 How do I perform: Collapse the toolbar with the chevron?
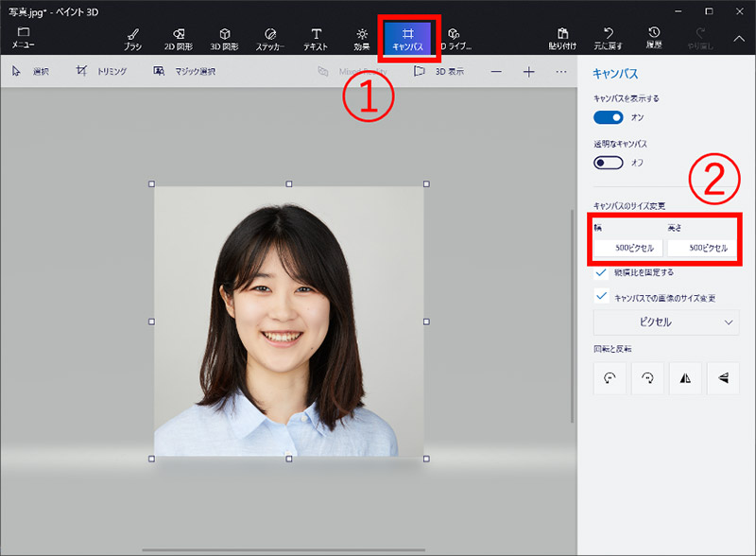(739, 38)
